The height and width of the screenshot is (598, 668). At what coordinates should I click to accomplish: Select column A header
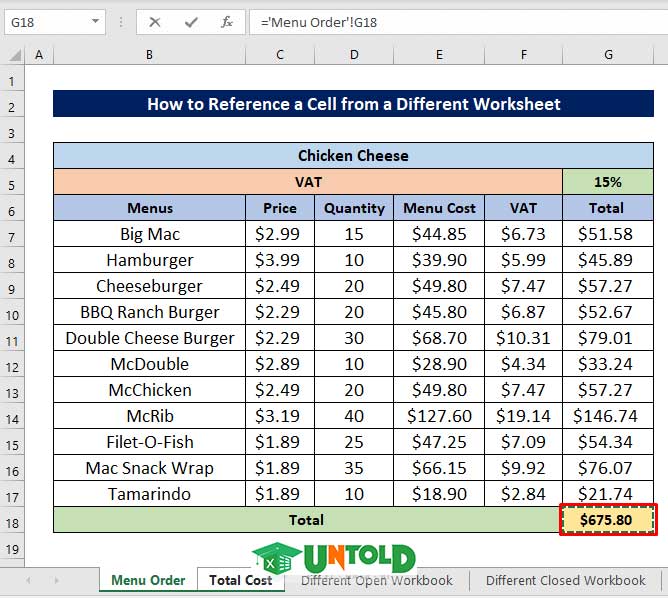(x=39, y=55)
